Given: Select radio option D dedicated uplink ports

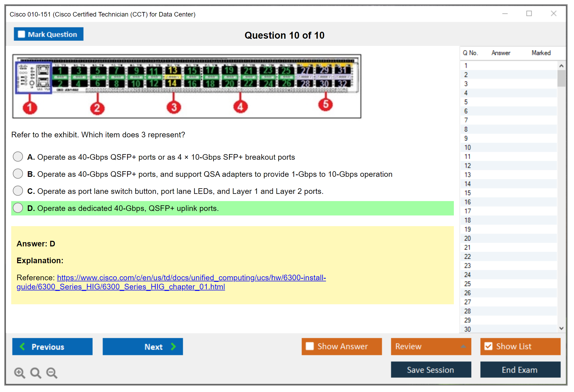Looking at the screenshot, I should tap(18, 208).
